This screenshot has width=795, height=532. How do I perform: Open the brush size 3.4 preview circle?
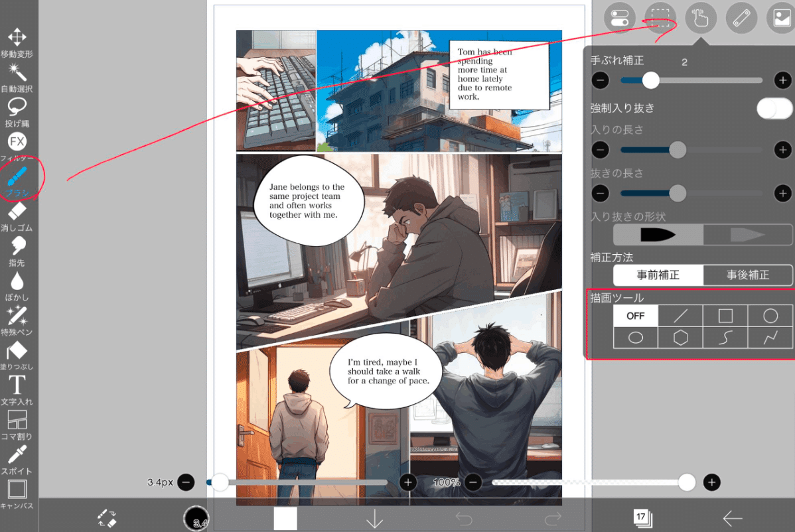pyautogui.click(x=196, y=518)
